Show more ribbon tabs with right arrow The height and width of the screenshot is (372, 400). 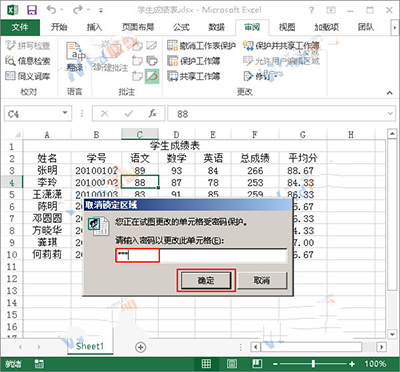(x=395, y=28)
